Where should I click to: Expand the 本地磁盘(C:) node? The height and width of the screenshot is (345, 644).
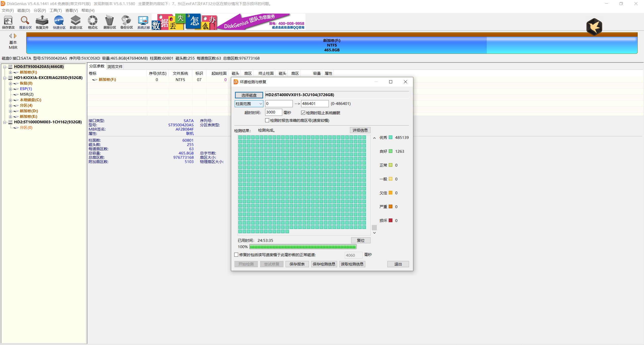10,100
